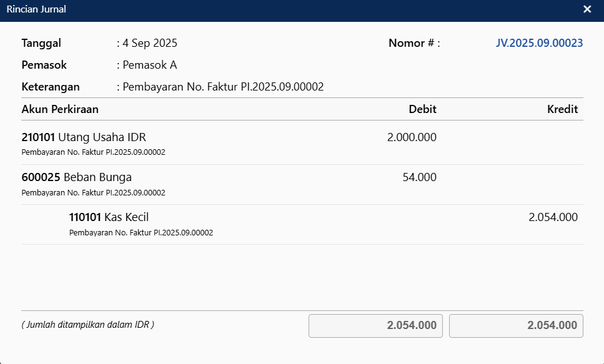Open journal number JV.2025.09.00023 link
The width and height of the screenshot is (604, 364).
[539, 43]
